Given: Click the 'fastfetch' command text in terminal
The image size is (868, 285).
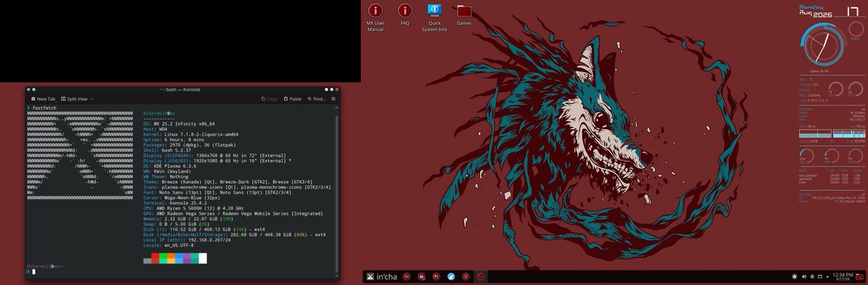Looking at the screenshot, I should [44, 108].
